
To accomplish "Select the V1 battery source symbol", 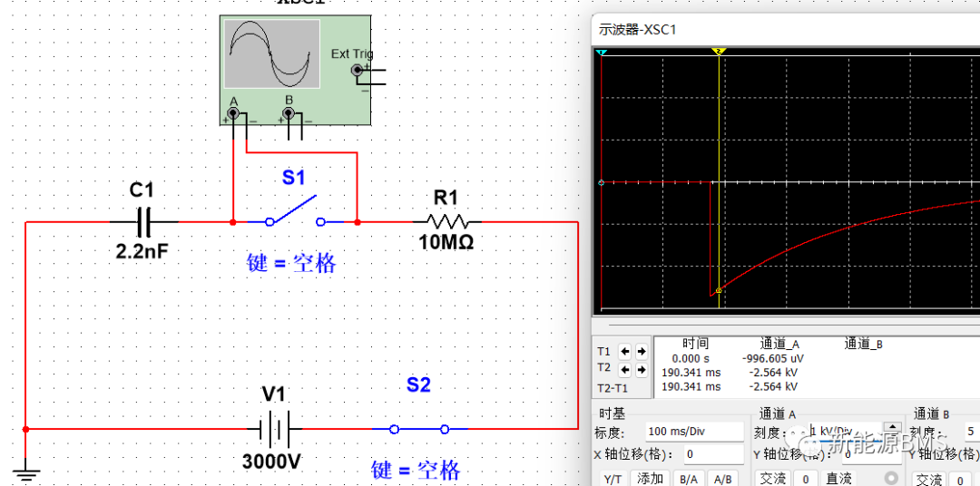I will coord(274,429).
